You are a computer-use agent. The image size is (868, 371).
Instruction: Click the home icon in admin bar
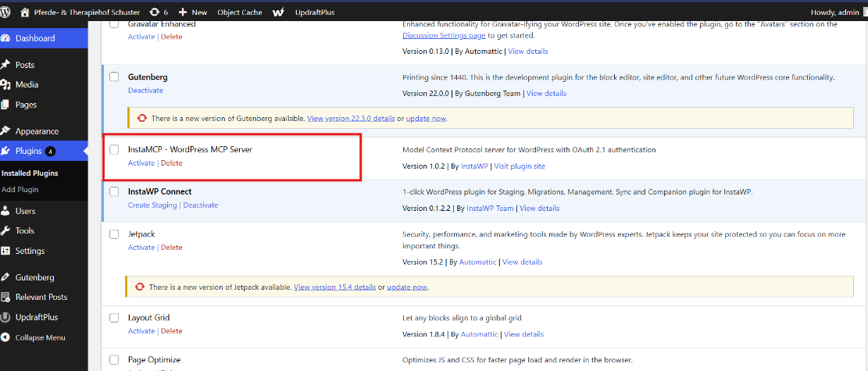25,12
